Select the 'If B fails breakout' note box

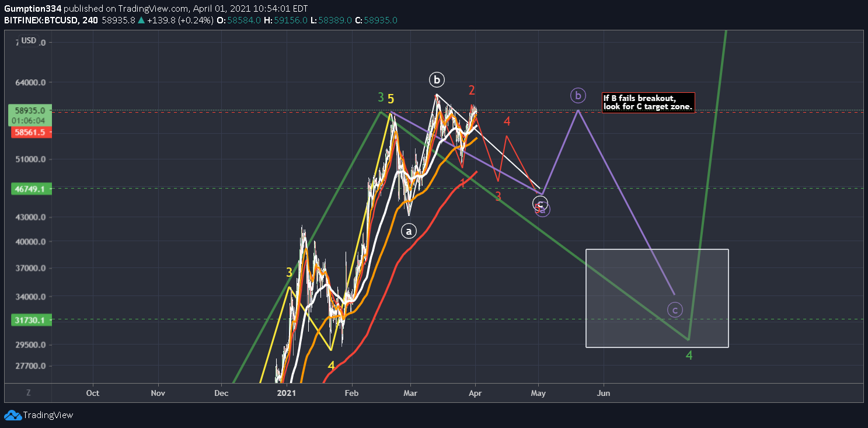point(648,102)
